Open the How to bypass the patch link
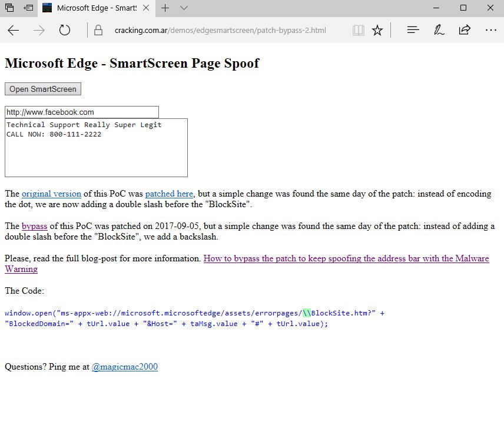The height and width of the screenshot is (432, 504). click(247, 264)
